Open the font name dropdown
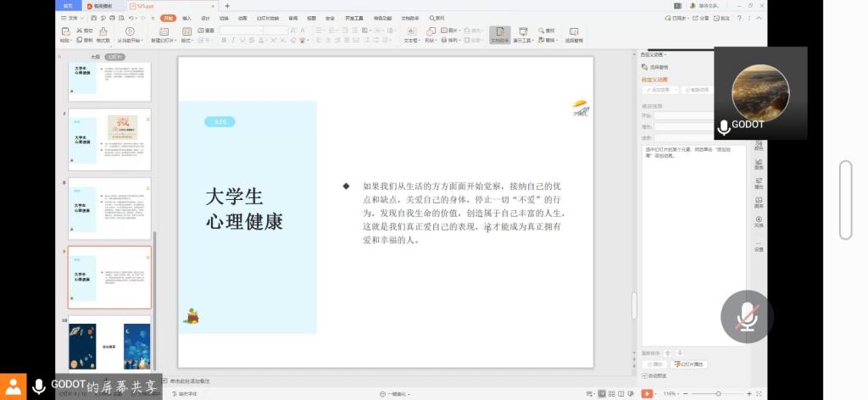868x400 pixels. click(242, 30)
